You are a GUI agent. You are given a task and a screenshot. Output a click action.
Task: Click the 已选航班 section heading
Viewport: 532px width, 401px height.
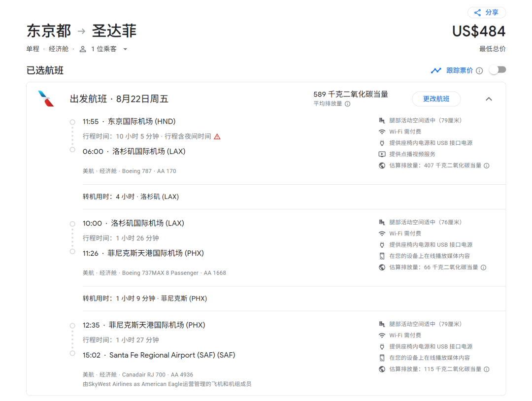click(45, 70)
